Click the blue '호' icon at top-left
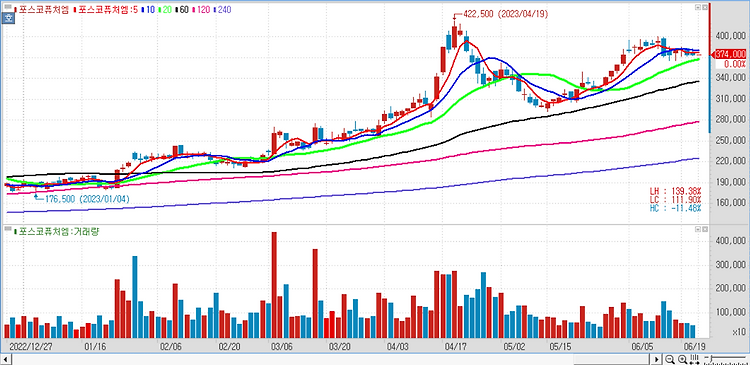 [8, 18]
